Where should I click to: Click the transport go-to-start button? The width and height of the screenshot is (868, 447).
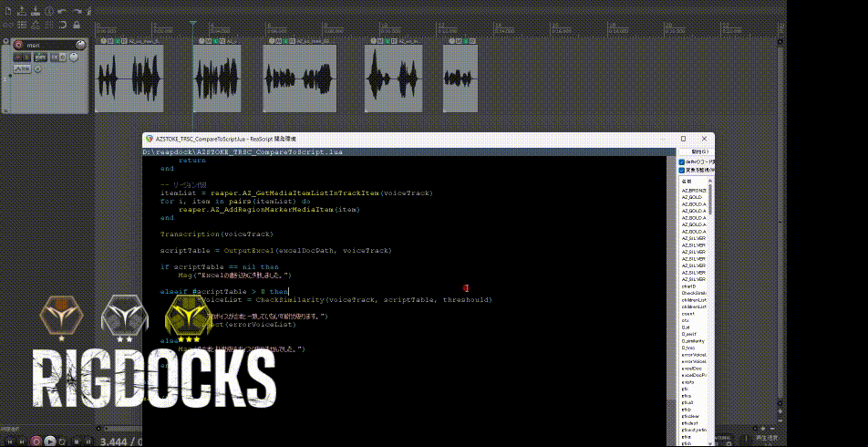10,442
